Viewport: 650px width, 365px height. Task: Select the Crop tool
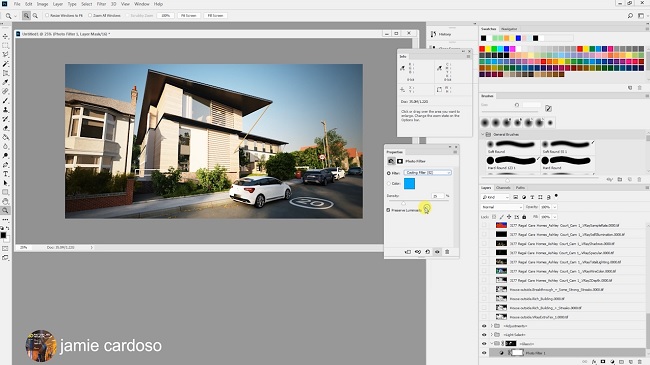pyautogui.click(x=5, y=73)
